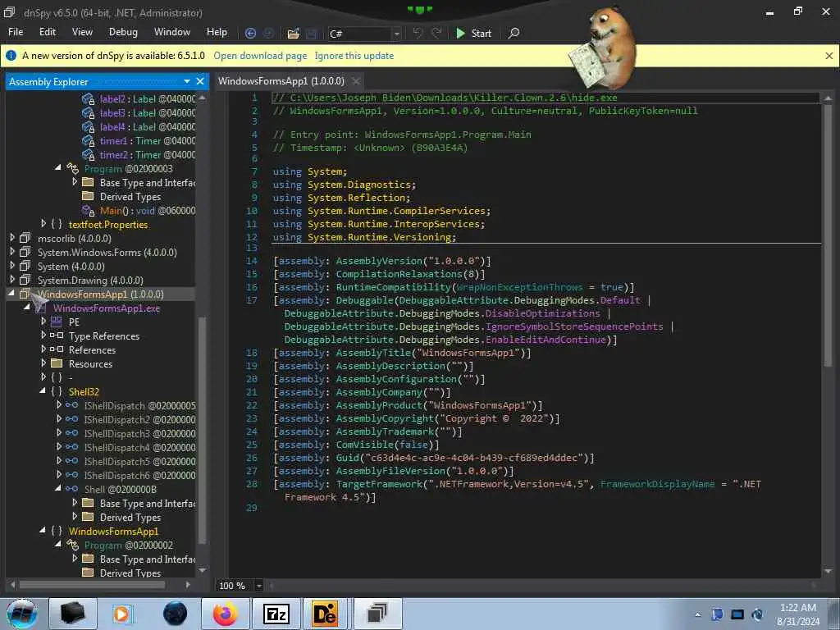Open the 100 % zoom dropdown

pos(258,586)
